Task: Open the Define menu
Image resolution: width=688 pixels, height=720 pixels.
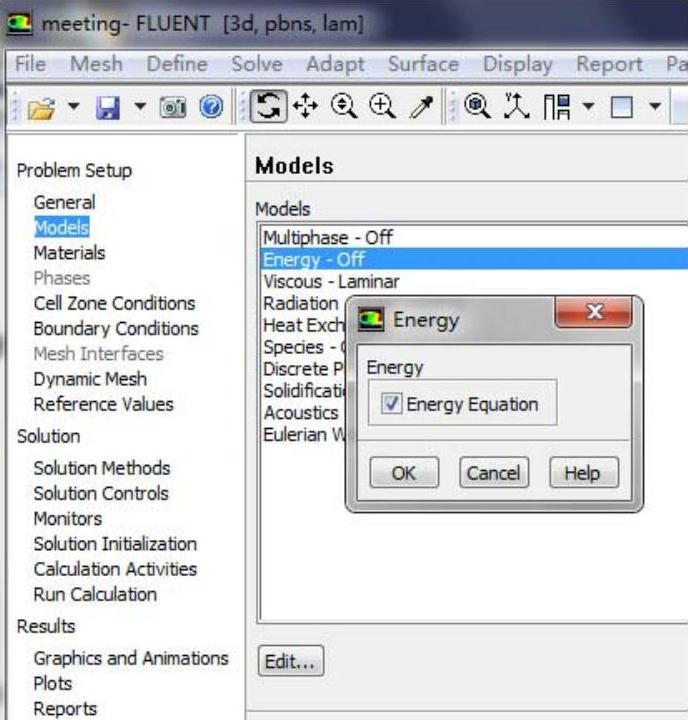Action: (x=177, y=63)
